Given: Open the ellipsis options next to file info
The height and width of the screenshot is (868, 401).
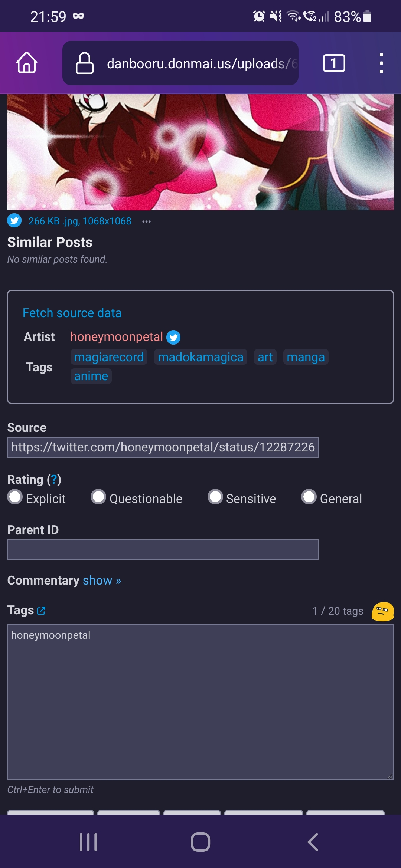Looking at the screenshot, I should pos(146,221).
